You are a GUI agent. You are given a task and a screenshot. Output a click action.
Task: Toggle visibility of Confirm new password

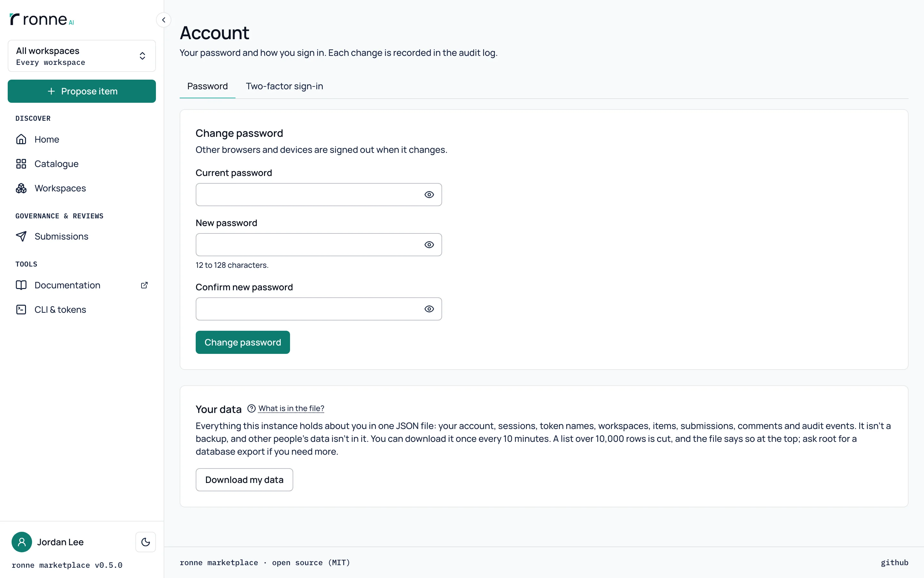pyautogui.click(x=429, y=309)
